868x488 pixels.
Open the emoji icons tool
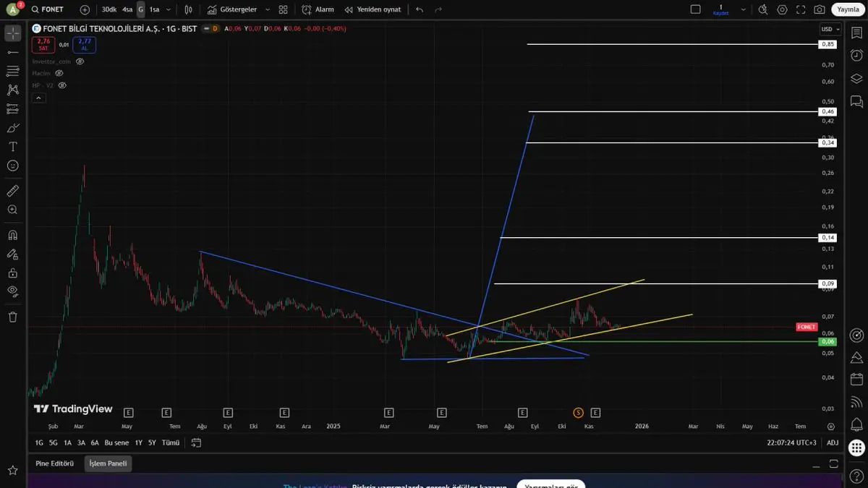tap(12, 166)
